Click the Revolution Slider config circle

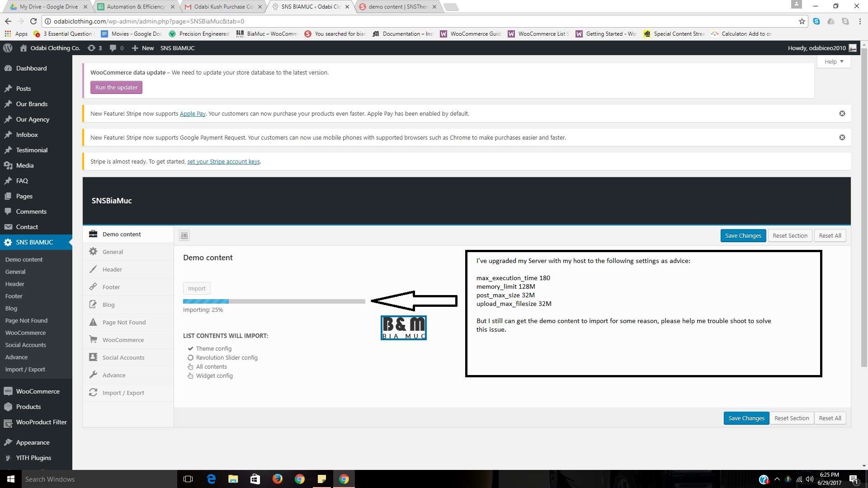click(x=190, y=357)
